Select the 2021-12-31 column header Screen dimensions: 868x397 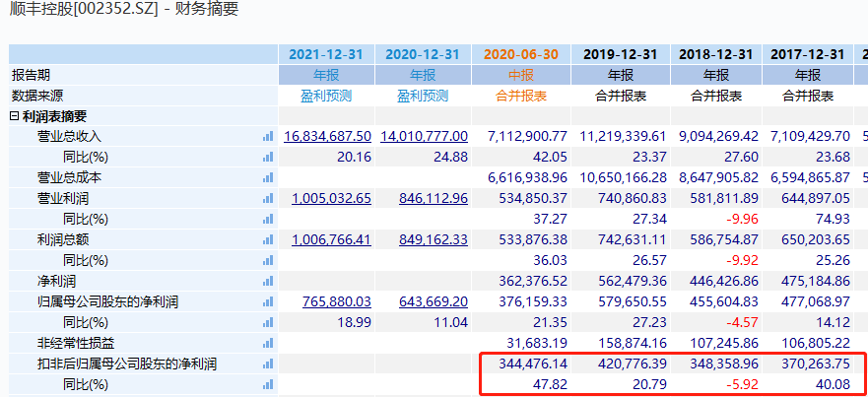pos(326,54)
